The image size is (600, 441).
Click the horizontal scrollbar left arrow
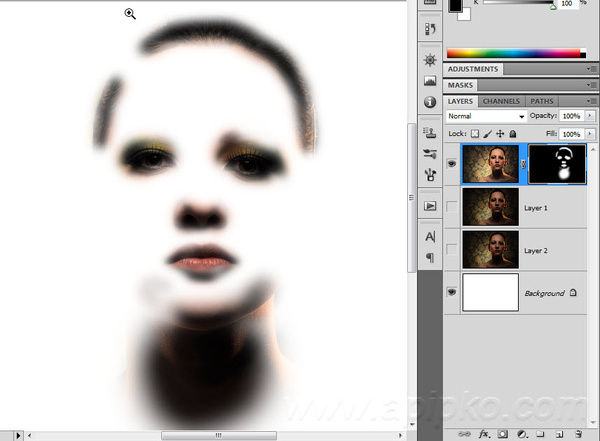pos(29,435)
